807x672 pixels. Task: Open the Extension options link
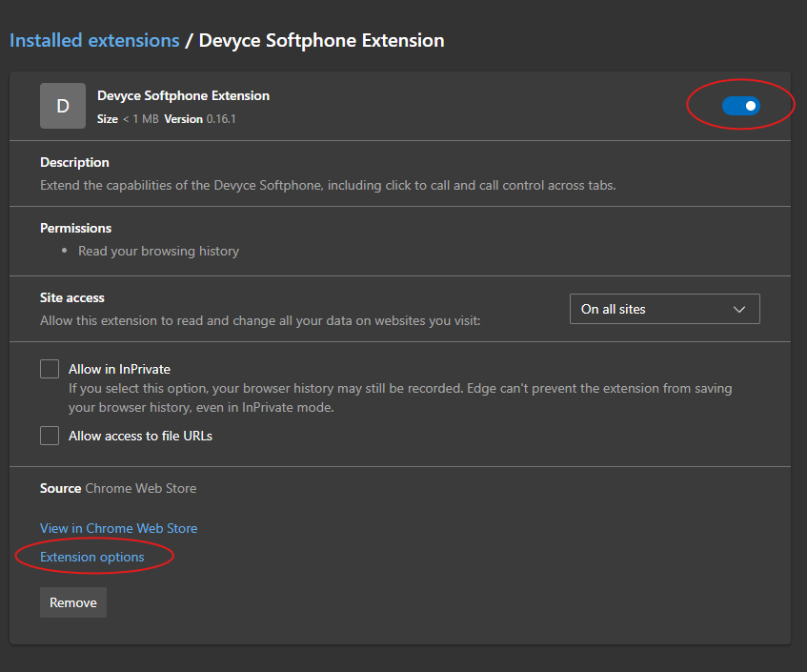click(92, 558)
